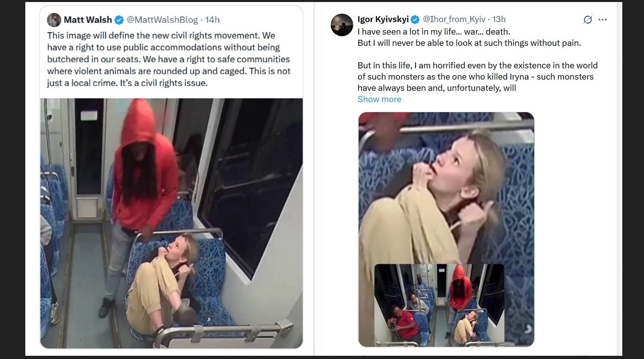This screenshot has height=359, width=644.
Task: Open the image attached to Matt Walsh's tweet
Action: coord(171,223)
